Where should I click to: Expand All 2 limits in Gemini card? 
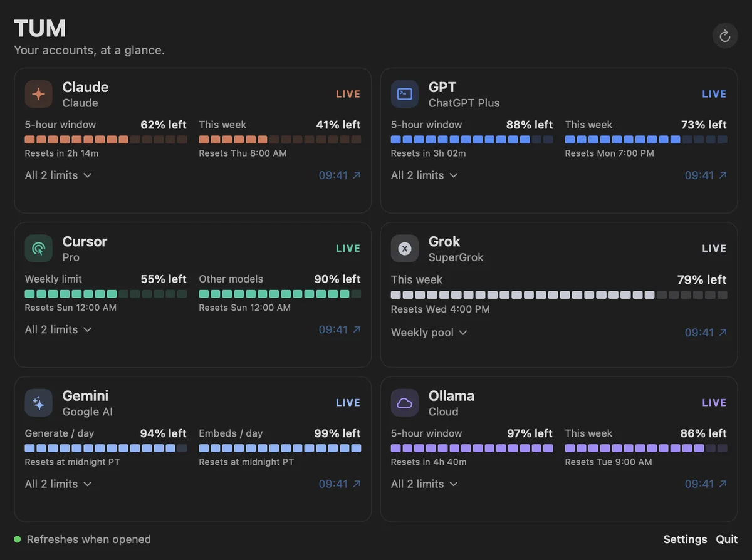(x=58, y=484)
